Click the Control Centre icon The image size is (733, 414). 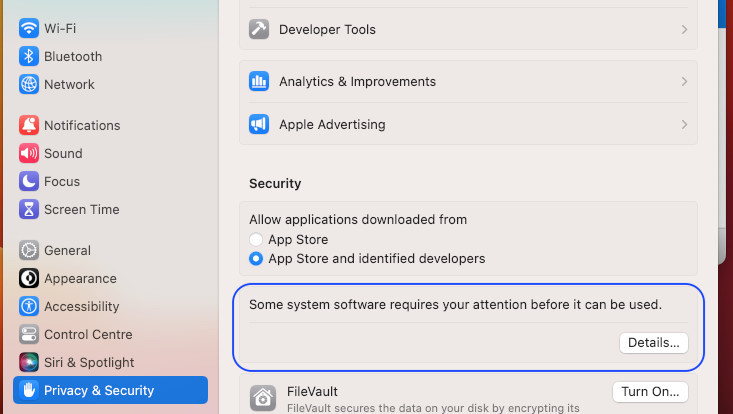pos(29,335)
